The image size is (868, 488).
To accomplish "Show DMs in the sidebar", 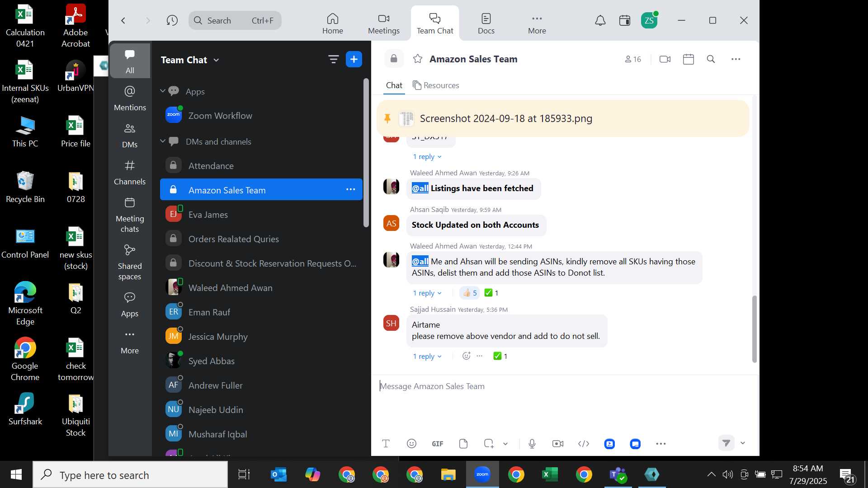I will click(x=130, y=136).
